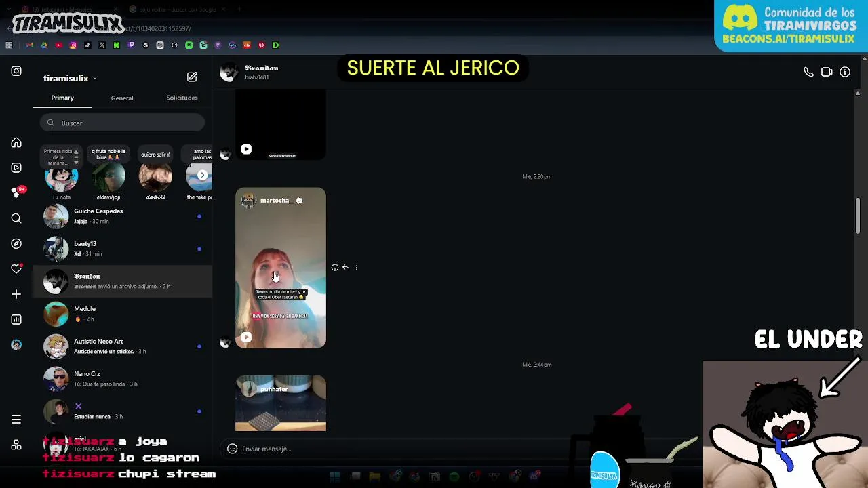The width and height of the screenshot is (868, 488).
Task: Open Spotify from the taskbar
Action: pyautogui.click(x=454, y=476)
